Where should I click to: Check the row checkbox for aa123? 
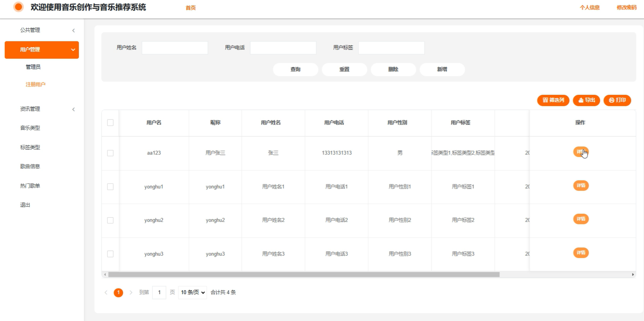[x=110, y=153]
